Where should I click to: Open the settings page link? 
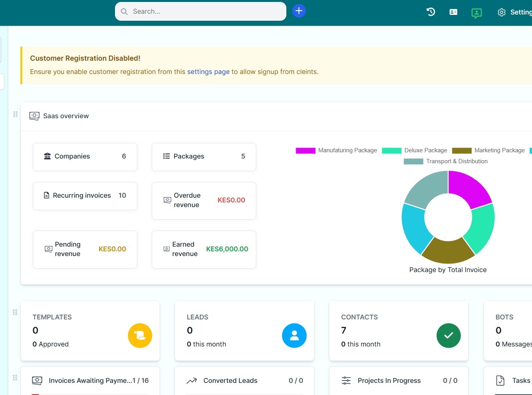(x=208, y=72)
